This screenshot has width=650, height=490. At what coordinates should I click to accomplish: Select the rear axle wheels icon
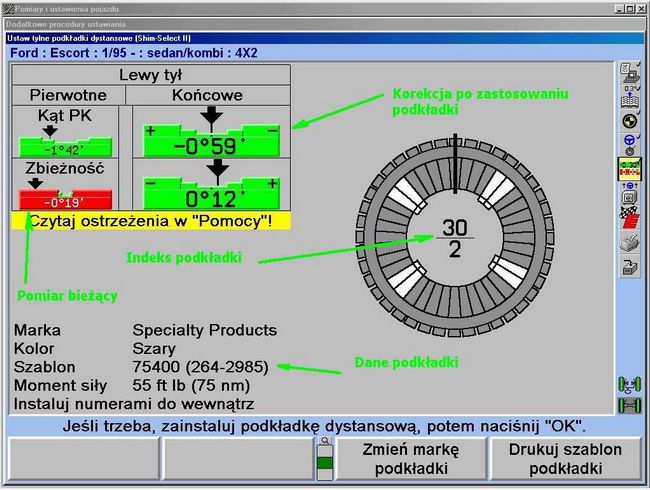click(x=631, y=405)
